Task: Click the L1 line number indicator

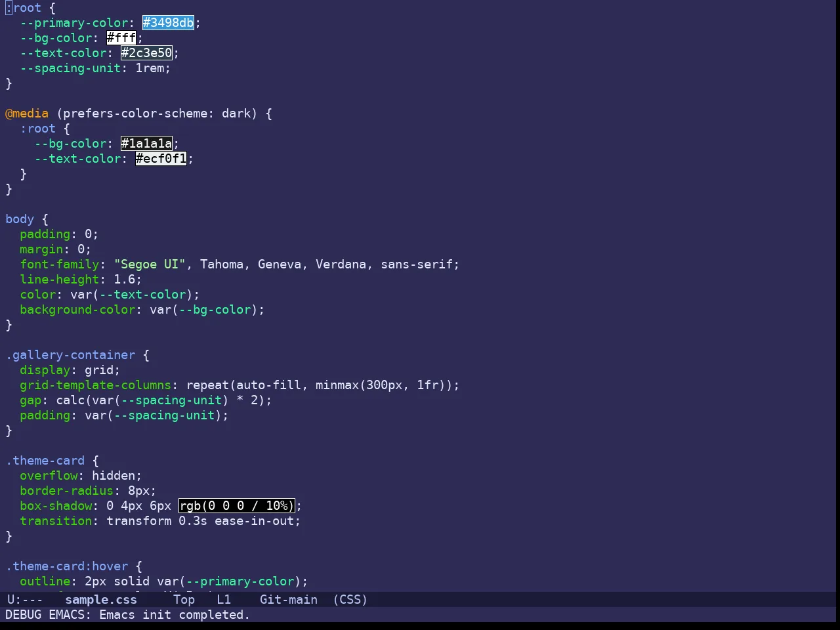Action: point(224,600)
